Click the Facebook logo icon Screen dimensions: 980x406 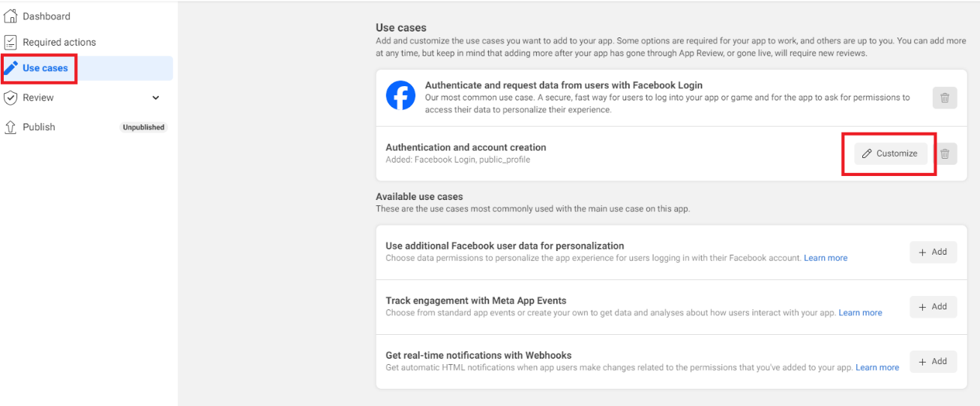point(400,96)
